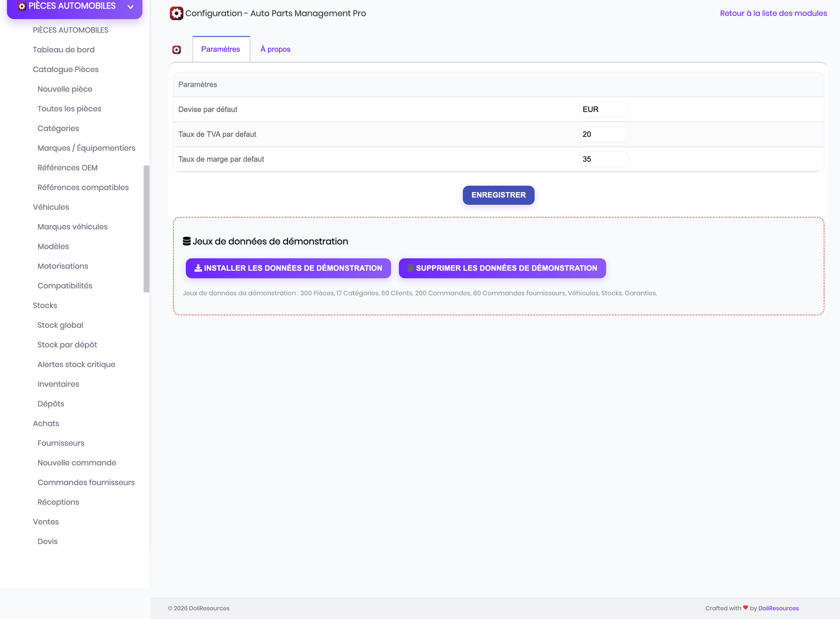
Task: Click the Devise par défaut label
Action: click(208, 110)
